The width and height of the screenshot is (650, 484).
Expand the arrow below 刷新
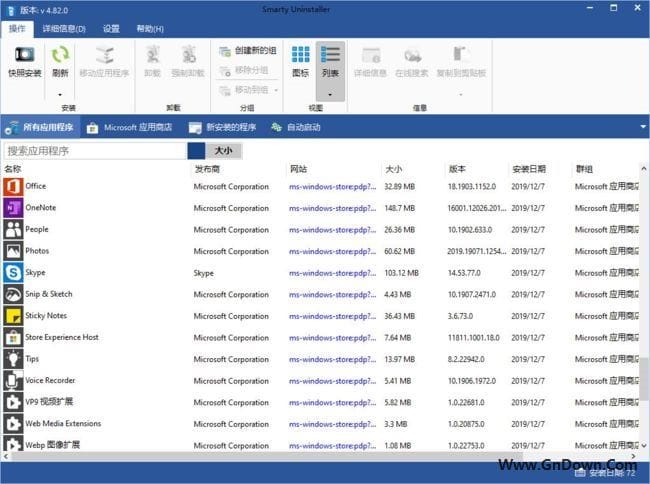click(60, 95)
